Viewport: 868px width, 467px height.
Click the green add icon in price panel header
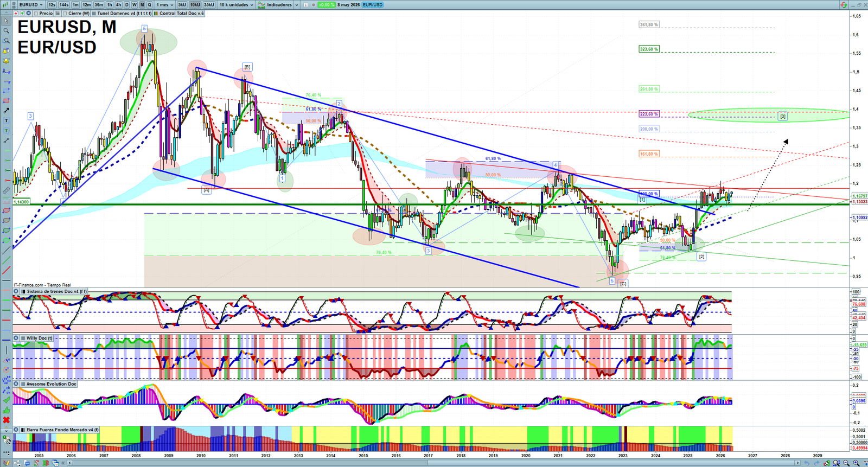pos(22,14)
